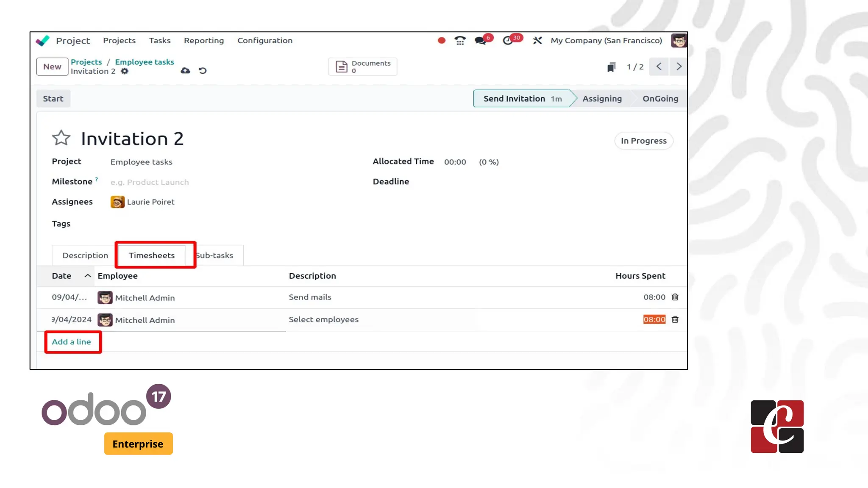868x488 pixels.
Task: Click the red recording indicator icon
Action: click(441, 41)
